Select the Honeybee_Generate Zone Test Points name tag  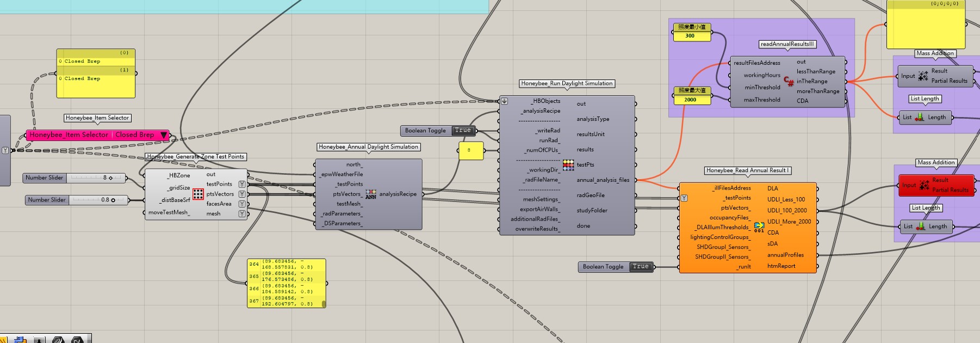pyautogui.click(x=196, y=157)
